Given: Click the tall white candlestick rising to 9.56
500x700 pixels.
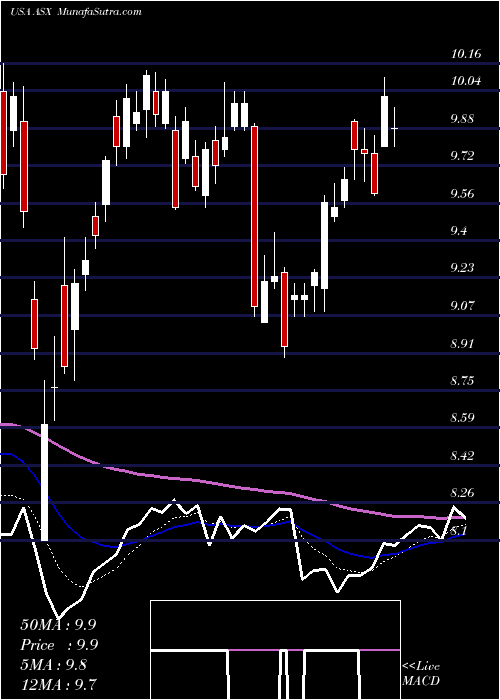Looking at the screenshot, I should (324, 246).
